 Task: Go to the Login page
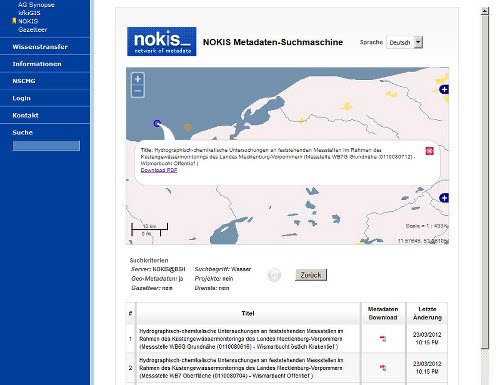coord(21,98)
